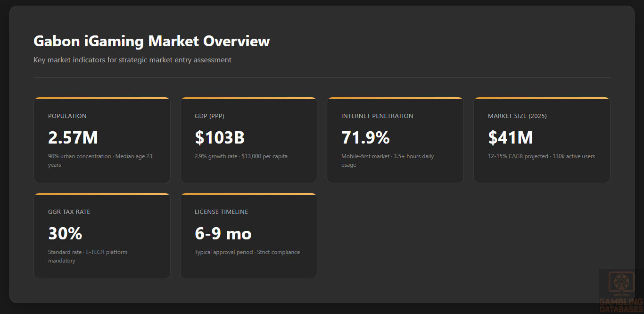Click the Key market indicators subtitle text
The image size is (644, 314).
point(132,60)
